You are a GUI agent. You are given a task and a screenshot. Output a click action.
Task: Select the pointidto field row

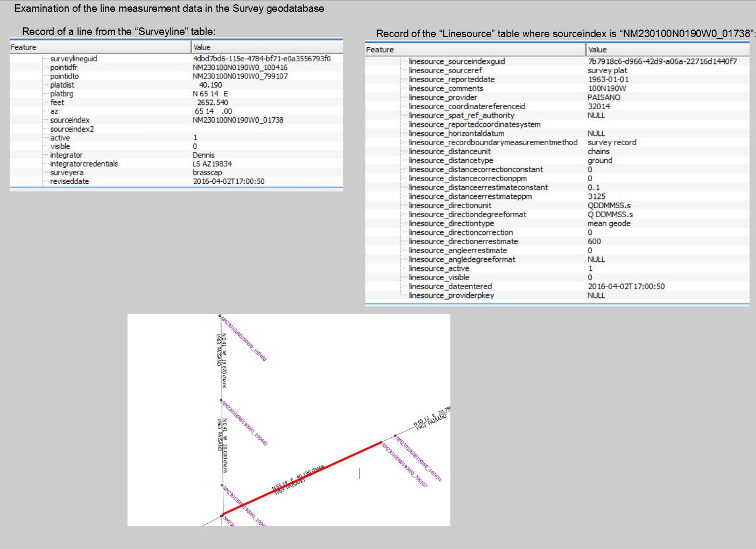(176, 76)
